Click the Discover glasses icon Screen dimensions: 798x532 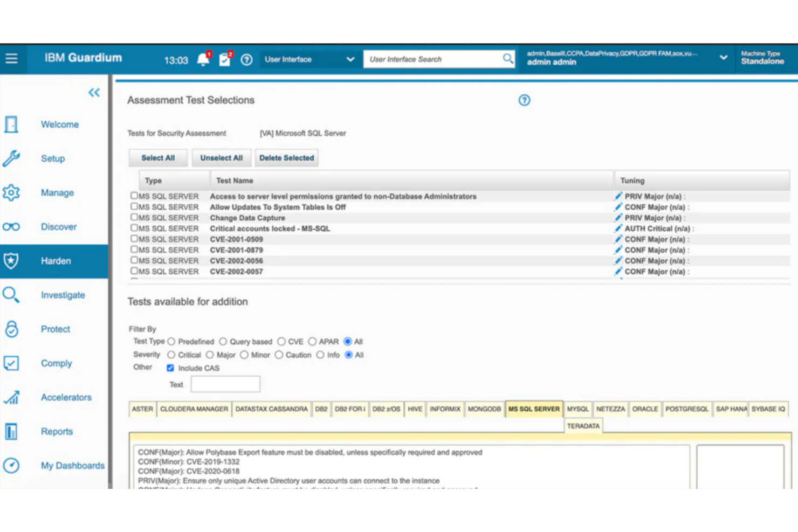click(11, 227)
